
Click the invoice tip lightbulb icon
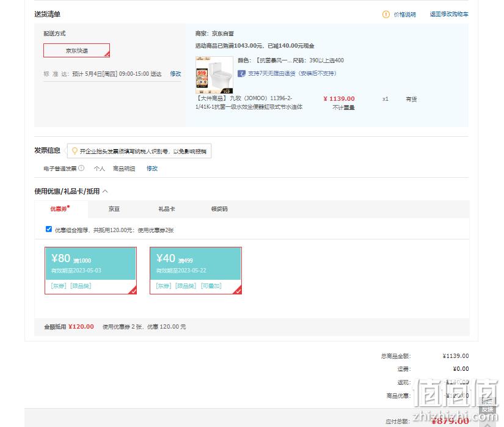75,151
